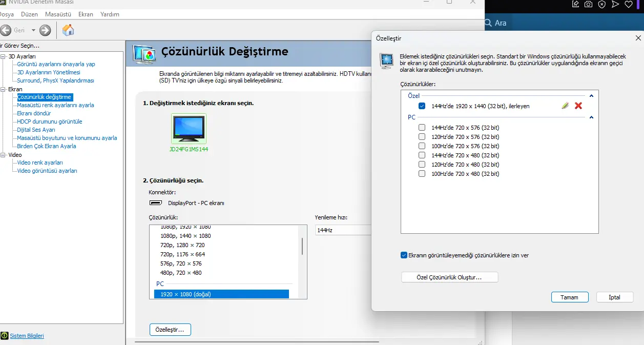
Task: Go back with the Geri arrow
Action: click(5, 30)
